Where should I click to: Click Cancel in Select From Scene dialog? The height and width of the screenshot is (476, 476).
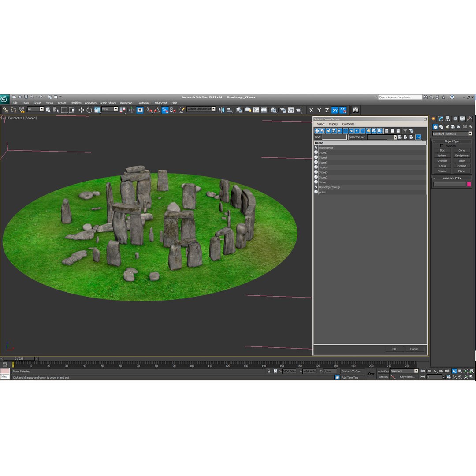(x=414, y=349)
